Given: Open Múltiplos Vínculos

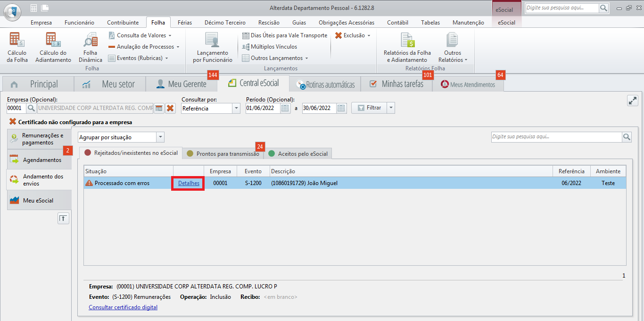Looking at the screenshot, I should pos(270,47).
